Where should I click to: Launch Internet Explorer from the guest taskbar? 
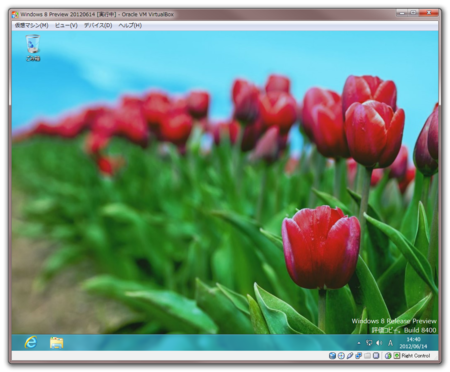click(x=31, y=342)
